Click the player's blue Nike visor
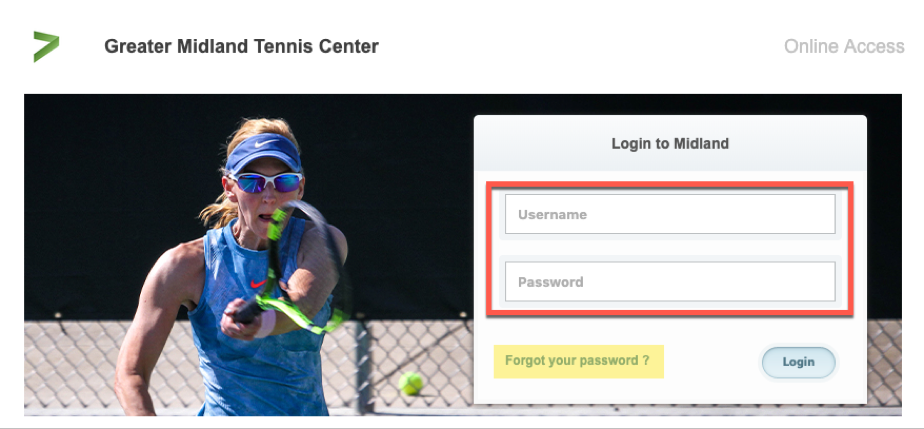This screenshot has height=429, width=924. pyautogui.click(x=263, y=152)
